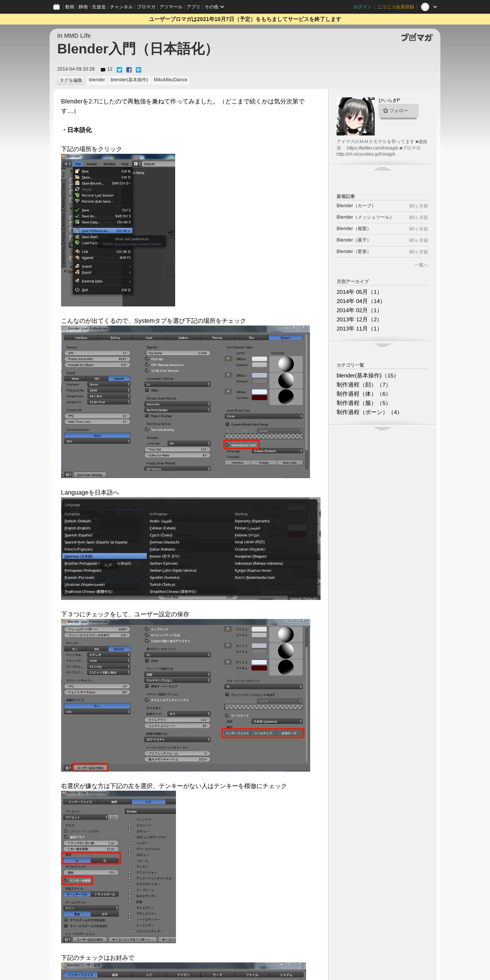Select Japanese (日本語) in the Language list
The width and height of the screenshot is (490, 980).
point(105,556)
